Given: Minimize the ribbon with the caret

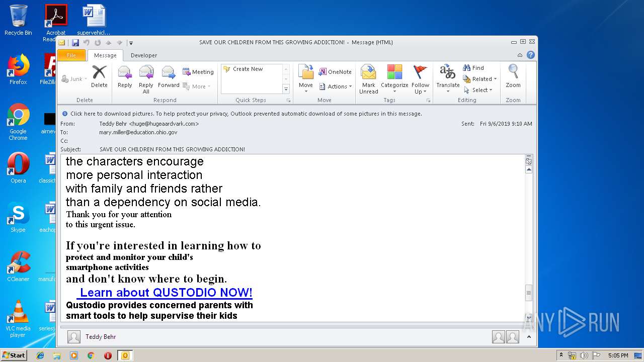Looking at the screenshot, I should [520, 55].
